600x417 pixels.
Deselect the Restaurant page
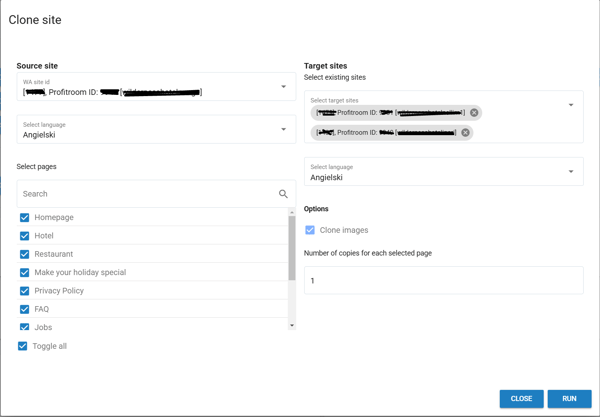pos(25,254)
